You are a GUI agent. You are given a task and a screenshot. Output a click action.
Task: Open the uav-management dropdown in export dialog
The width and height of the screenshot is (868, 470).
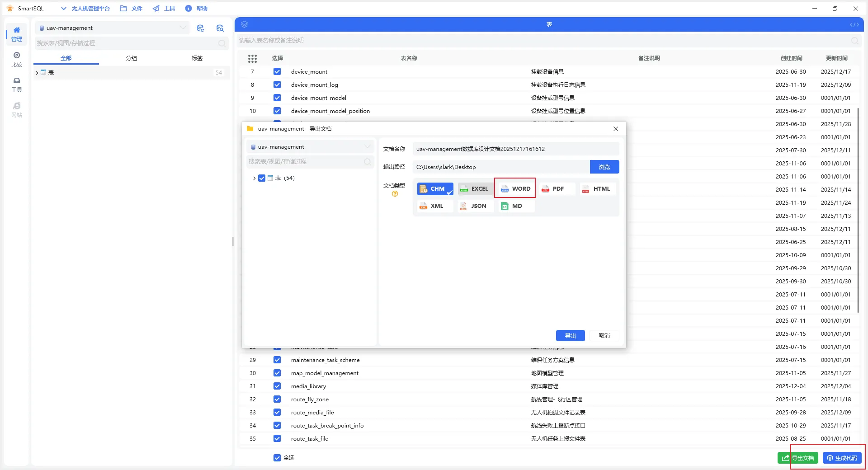point(310,147)
